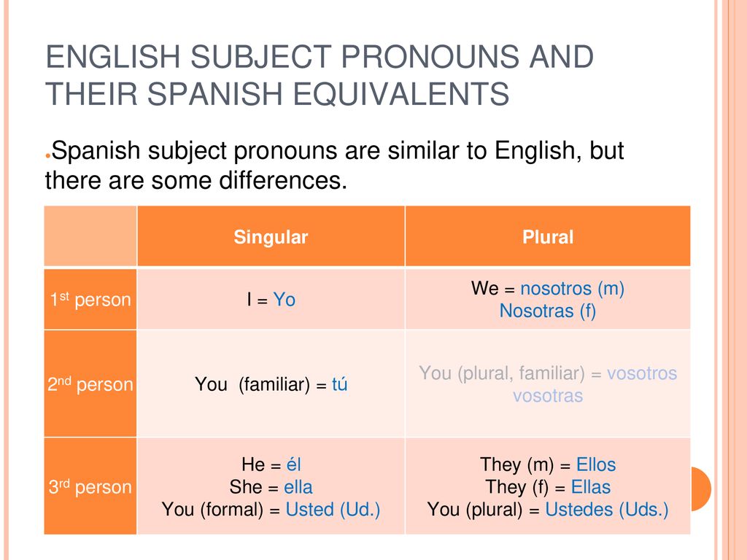
Task: Click the blue word 'Ellas'
Action: (591, 487)
